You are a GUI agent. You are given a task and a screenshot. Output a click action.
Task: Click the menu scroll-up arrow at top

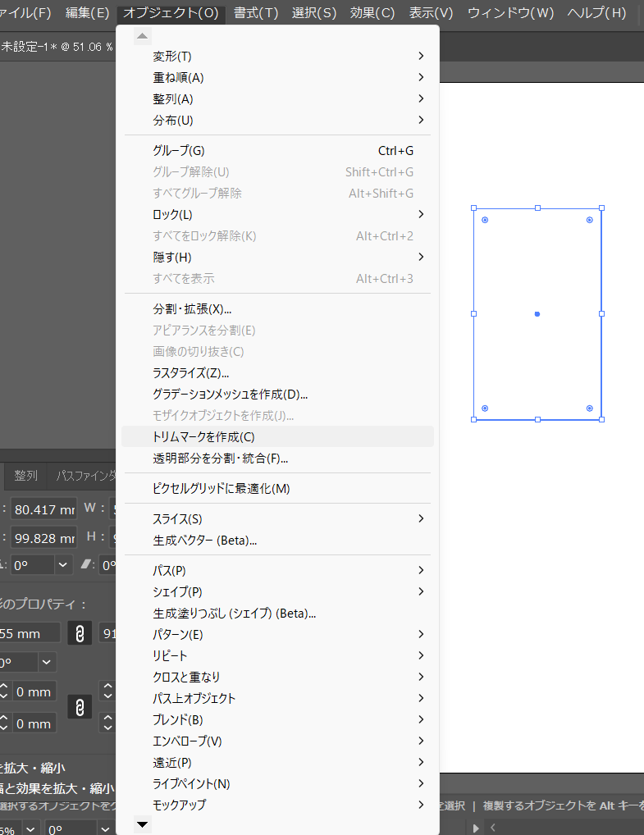tap(143, 36)
